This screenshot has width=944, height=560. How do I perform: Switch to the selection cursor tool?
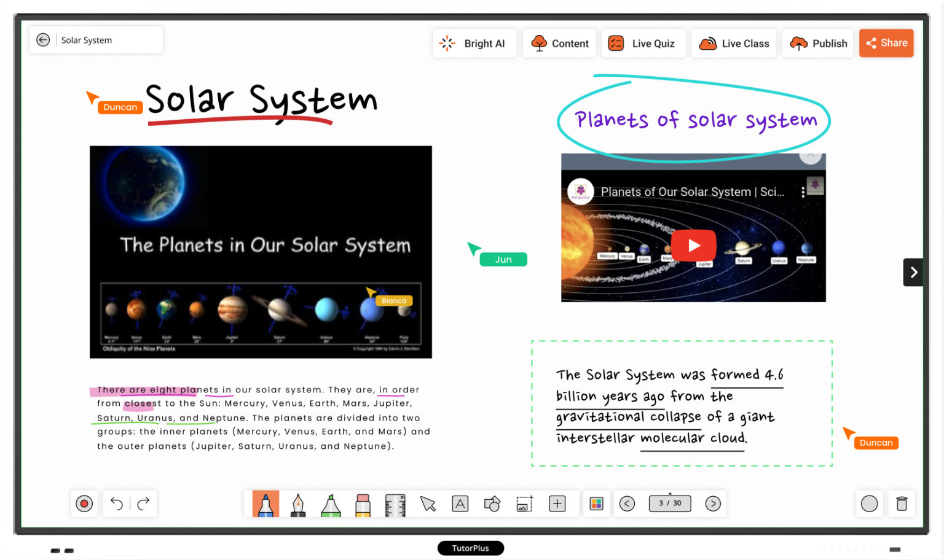pyautogui.click(x=428, y=504)
